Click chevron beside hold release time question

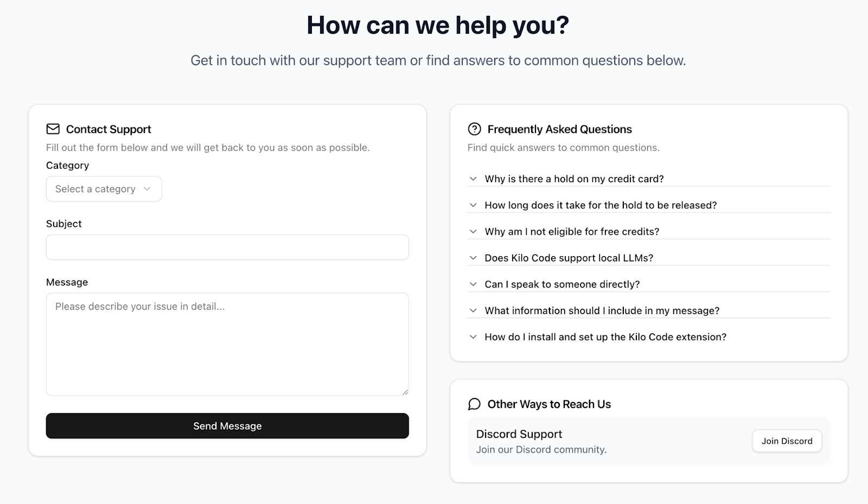pos(473,205)
